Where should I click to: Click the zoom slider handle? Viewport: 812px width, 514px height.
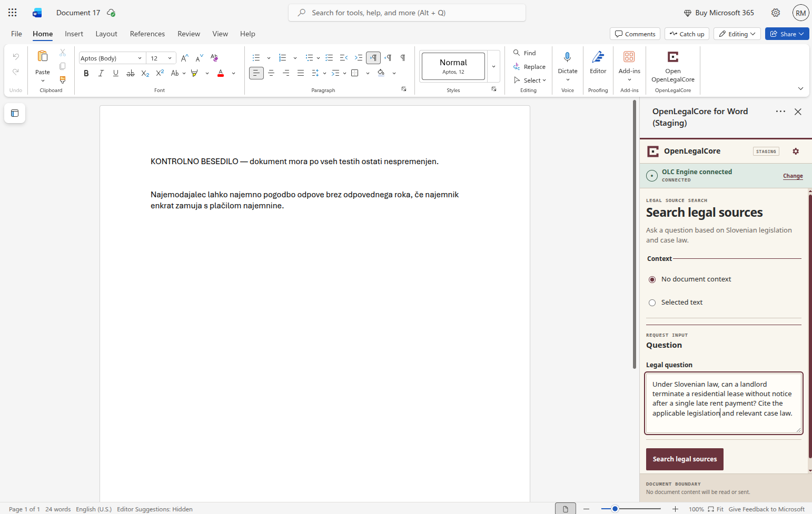pyautogui.click(x=615, y=509)
